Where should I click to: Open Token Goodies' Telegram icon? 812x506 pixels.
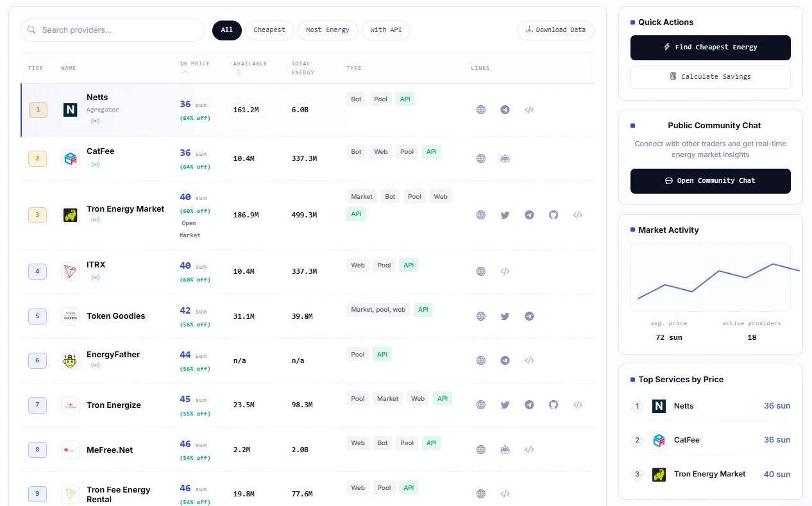[x=529, y=316]
